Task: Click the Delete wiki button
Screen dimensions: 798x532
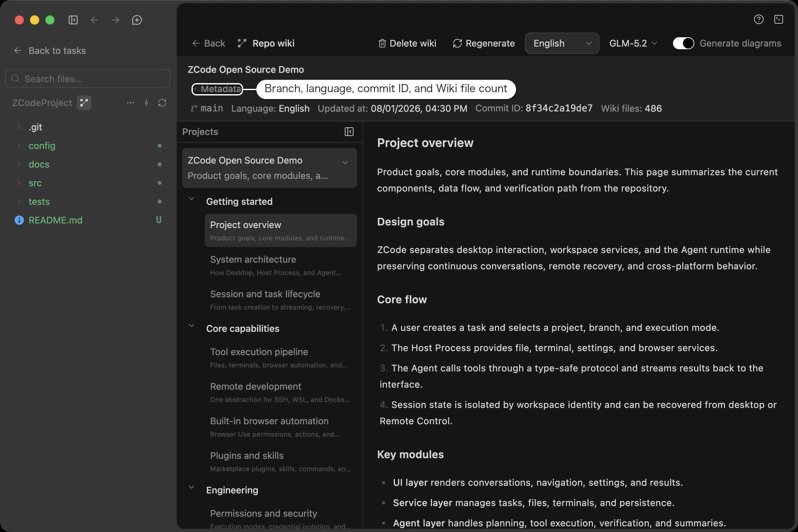Action: click(407, 44)
